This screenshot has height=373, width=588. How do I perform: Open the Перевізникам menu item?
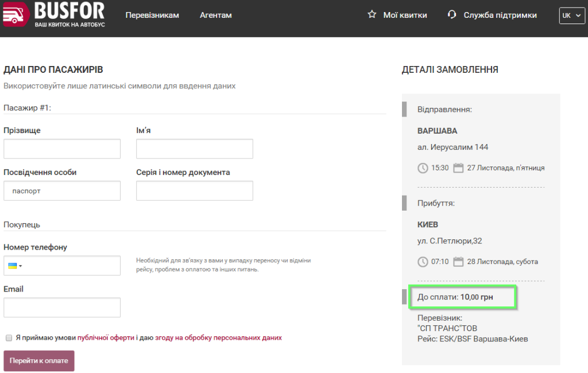[152, 15]
